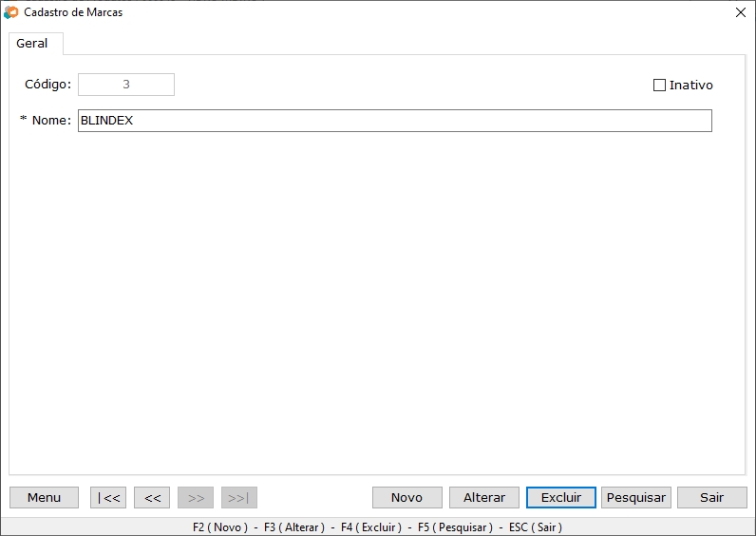This screenshot has height=536, width=756.
Task: Toggle the Inativo checkbox
Action: pos(660,85)
